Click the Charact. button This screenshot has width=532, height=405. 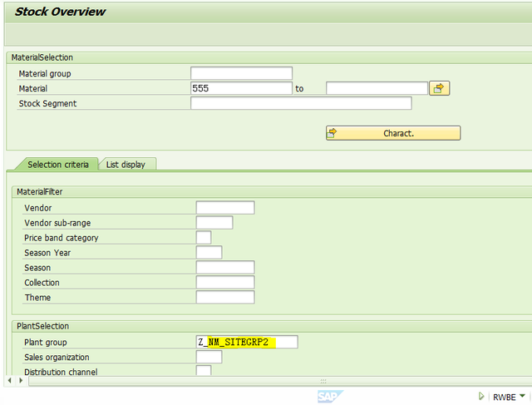[393, 133]
